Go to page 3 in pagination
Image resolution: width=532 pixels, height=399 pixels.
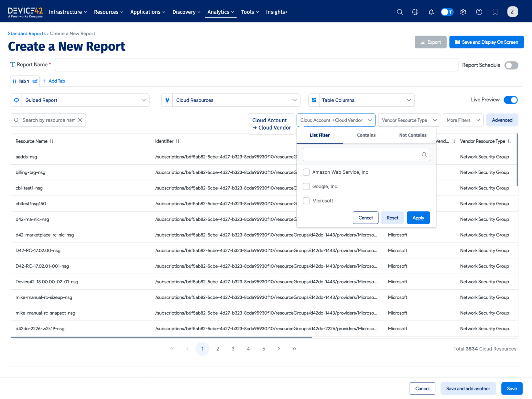click(233, 348)
